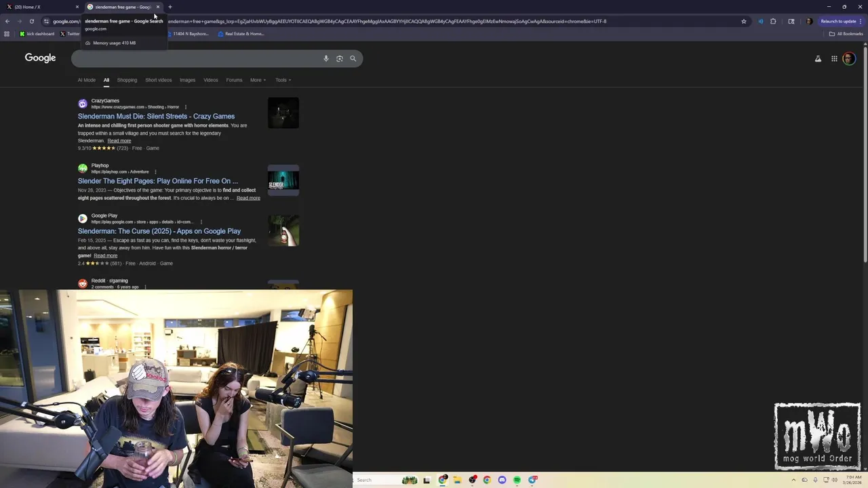Show hidden system tray icons

pyautogui.click(x=794, y=480)
